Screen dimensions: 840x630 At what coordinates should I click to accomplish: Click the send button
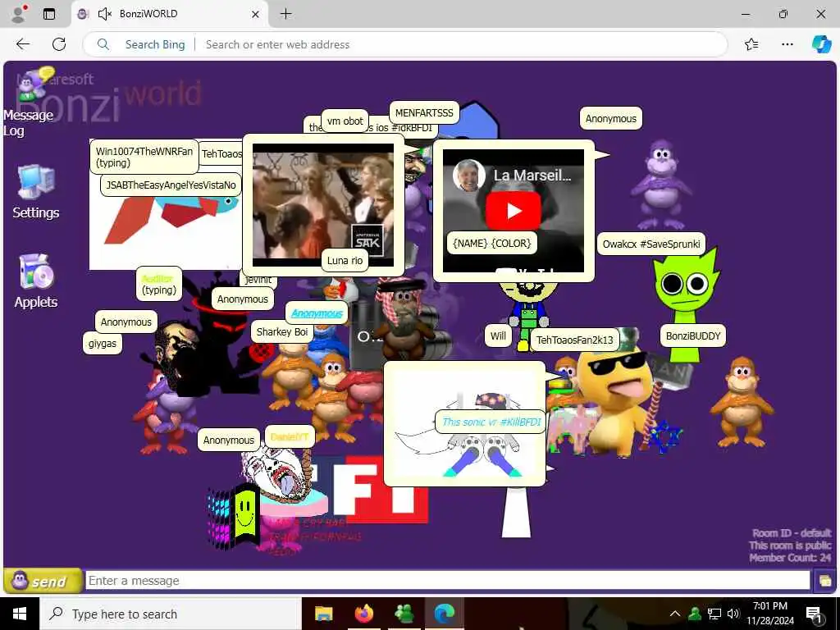(x=43, y=582)
